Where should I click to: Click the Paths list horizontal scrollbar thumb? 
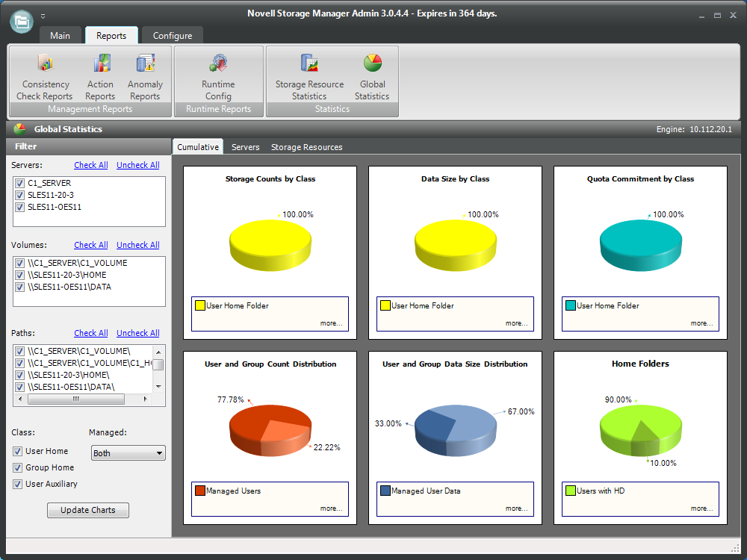(76, 399)
